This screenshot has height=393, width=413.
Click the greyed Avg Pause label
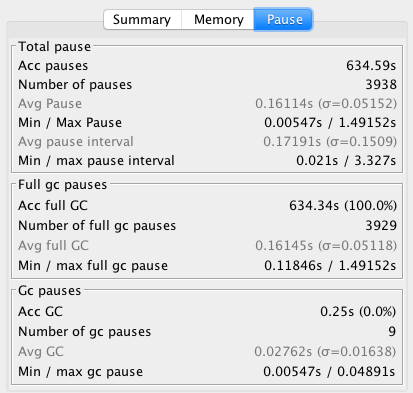50,104
